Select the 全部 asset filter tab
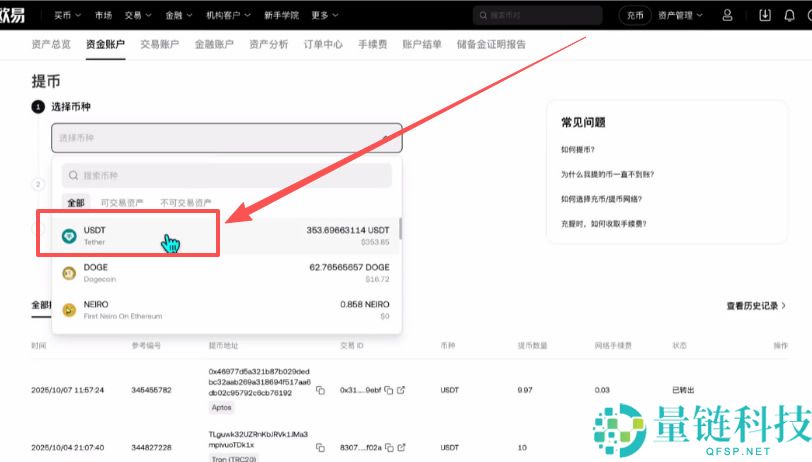The width and height of the screenshot is (812, 462). tap(76, 203)
